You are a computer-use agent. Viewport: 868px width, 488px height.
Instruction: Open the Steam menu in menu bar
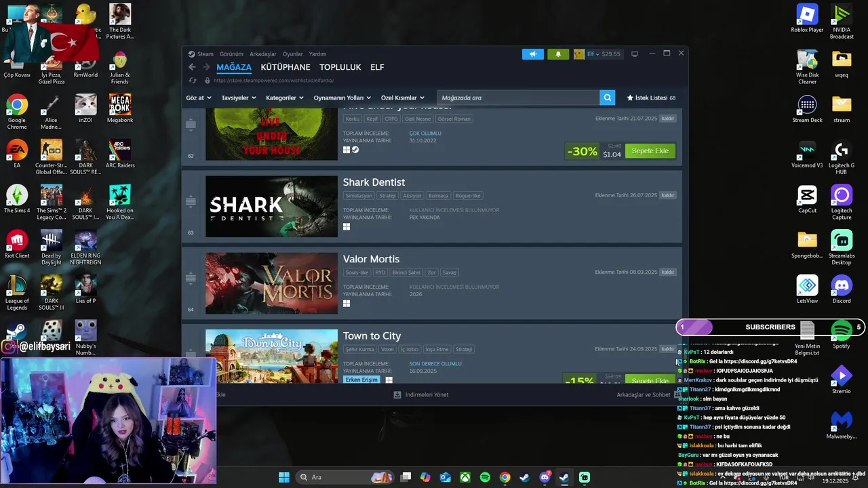pos(205,54)
